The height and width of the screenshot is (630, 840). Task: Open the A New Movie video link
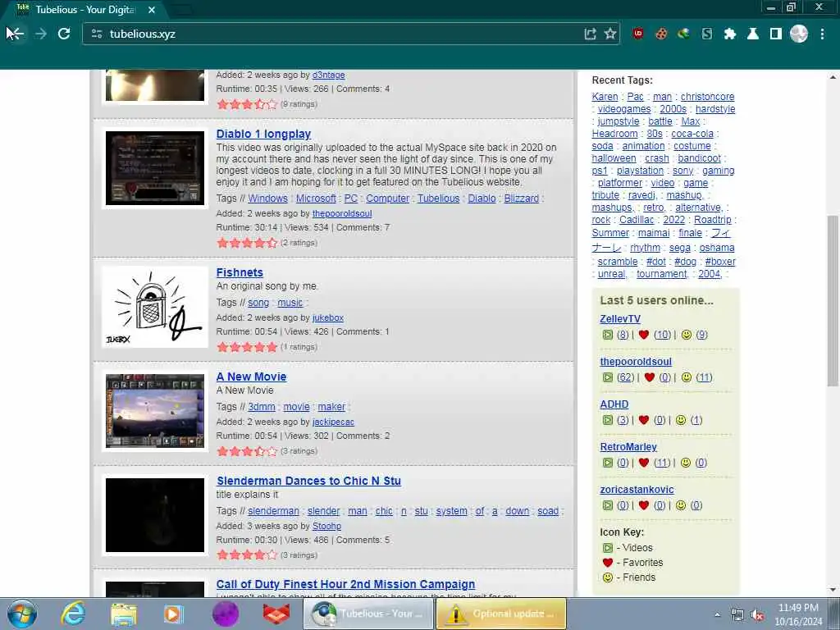tap(251, 377)
